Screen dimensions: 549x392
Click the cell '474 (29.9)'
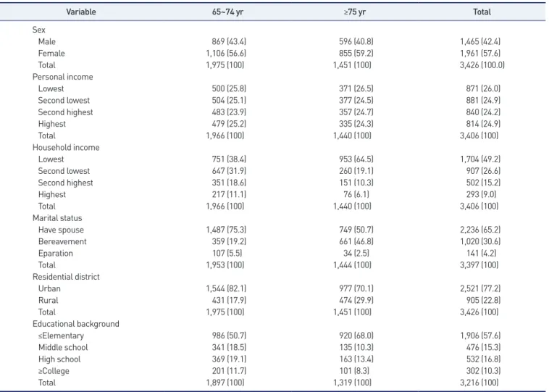pos(356,301)
